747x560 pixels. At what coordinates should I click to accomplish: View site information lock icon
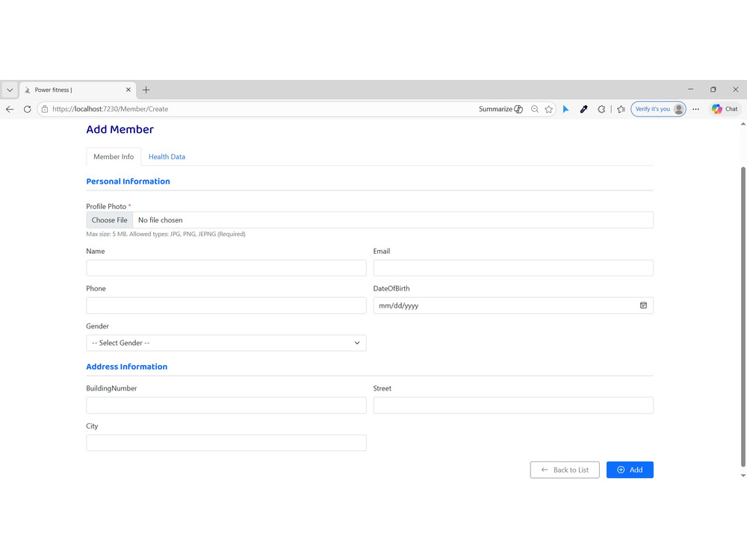tap(45, 109)
